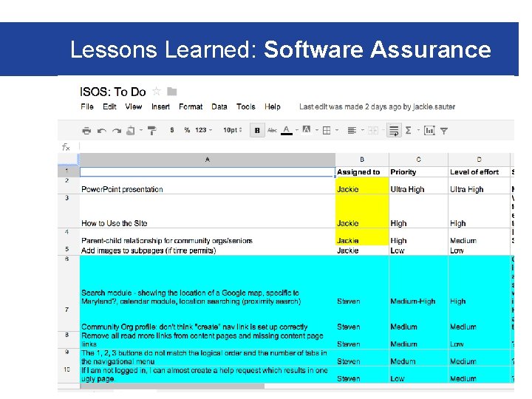This screenshot has height=399, width=532.
Task: Click the 'Search module' task cell
Action: point(208,281)
